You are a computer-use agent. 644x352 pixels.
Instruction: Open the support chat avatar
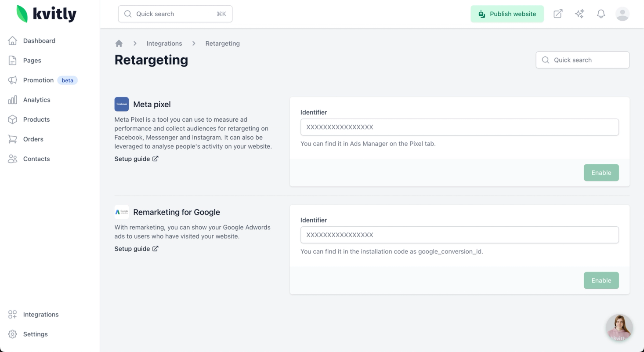(x=619, y=328)
